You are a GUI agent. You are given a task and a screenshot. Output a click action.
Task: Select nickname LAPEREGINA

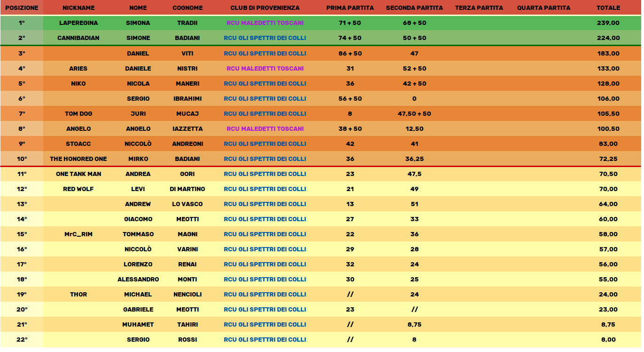[79, 23]
